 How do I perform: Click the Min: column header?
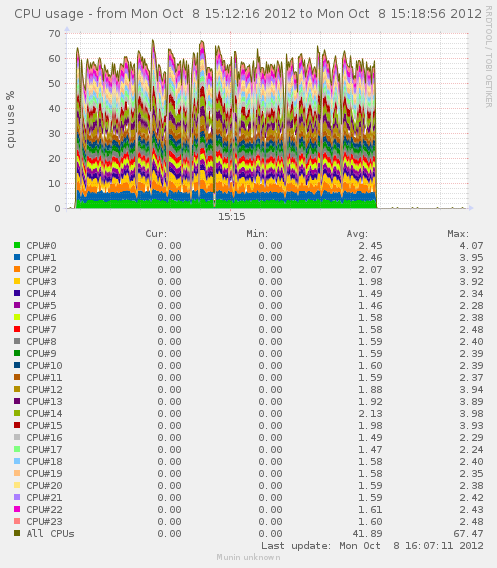tap(257, 234)
